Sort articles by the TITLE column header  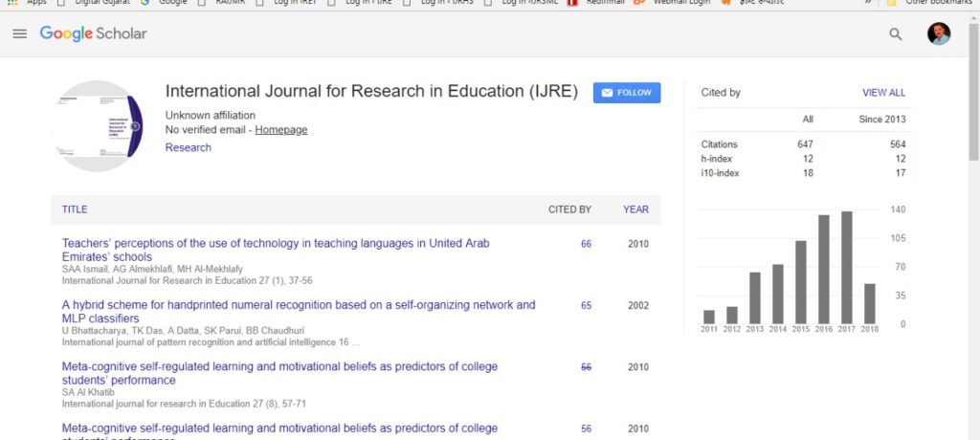(x=75, y=209)
